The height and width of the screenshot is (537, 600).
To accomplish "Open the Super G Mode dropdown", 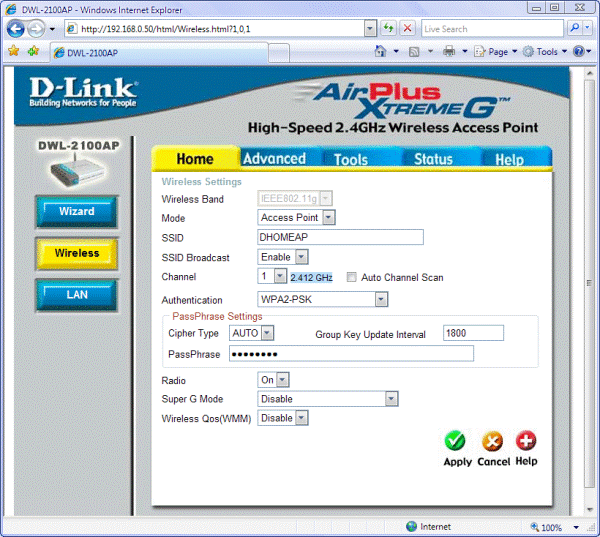I will pos(328,398).
